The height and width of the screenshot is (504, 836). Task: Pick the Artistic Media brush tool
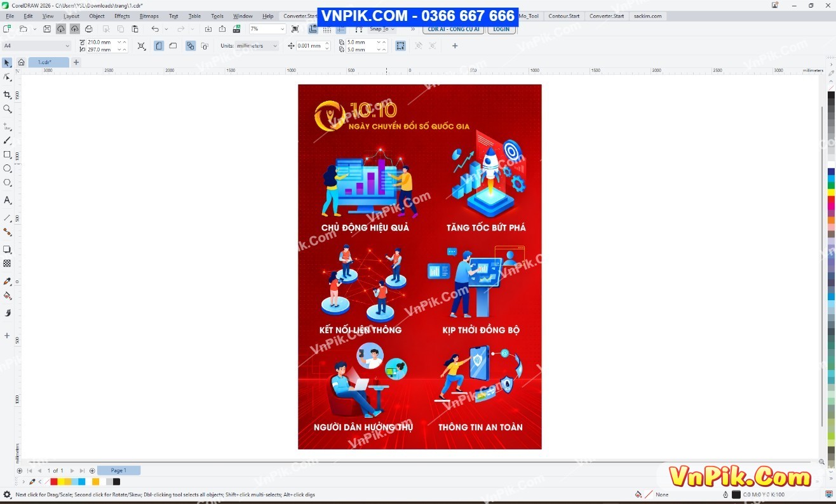click(7, 140)
